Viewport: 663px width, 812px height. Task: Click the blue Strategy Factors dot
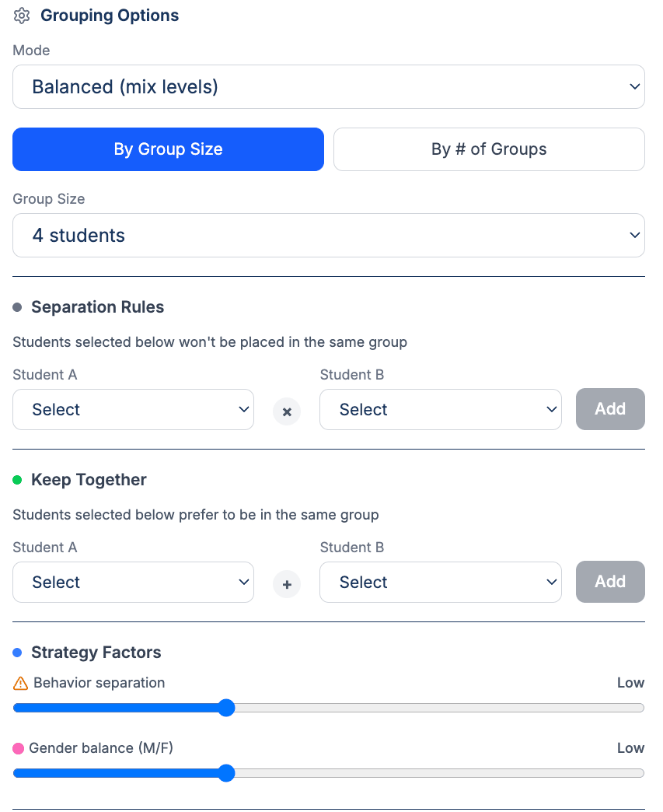pyautogui.click(x=18, y=653)
